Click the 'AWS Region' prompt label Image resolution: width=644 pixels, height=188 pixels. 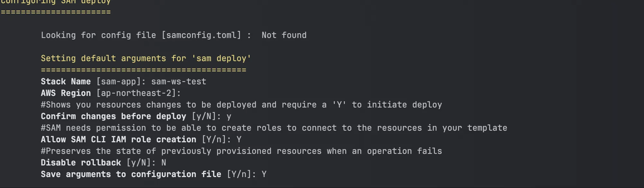pos(66,93)
